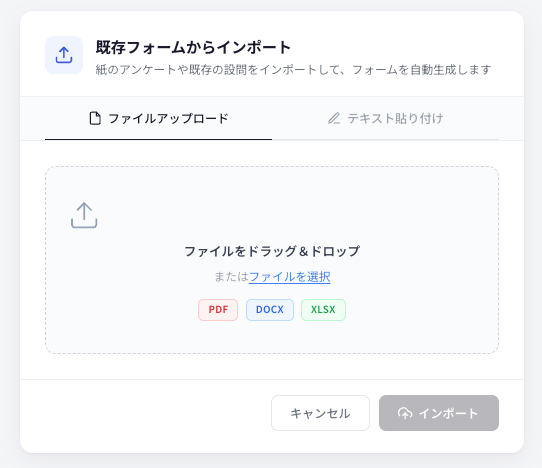
Task: Click inside the dashed file drop zone
Action: [x=272, y=260]
